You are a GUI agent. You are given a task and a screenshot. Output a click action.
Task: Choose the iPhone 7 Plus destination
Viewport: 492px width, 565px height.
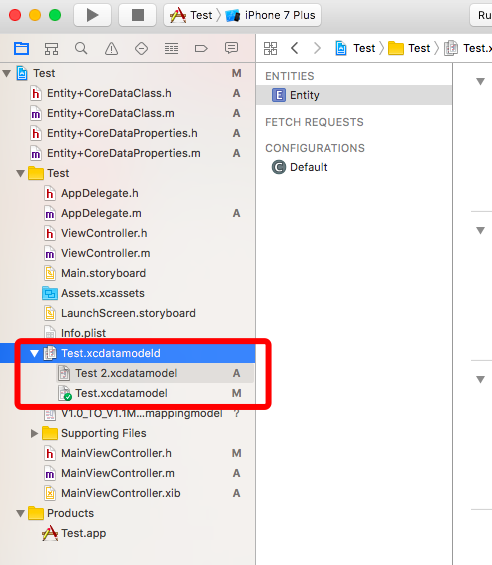tap(270, 15)
